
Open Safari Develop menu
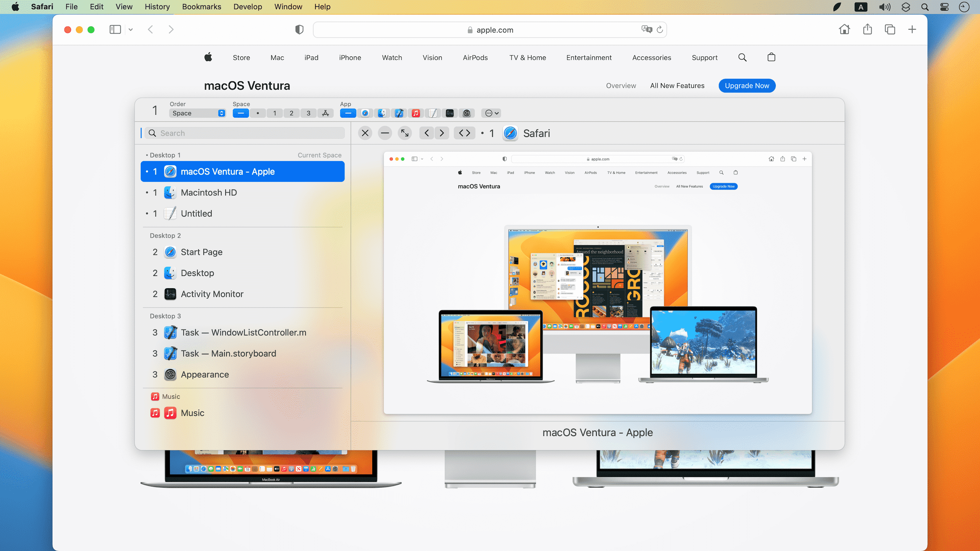pyautogui.click(x=248, y=7)
